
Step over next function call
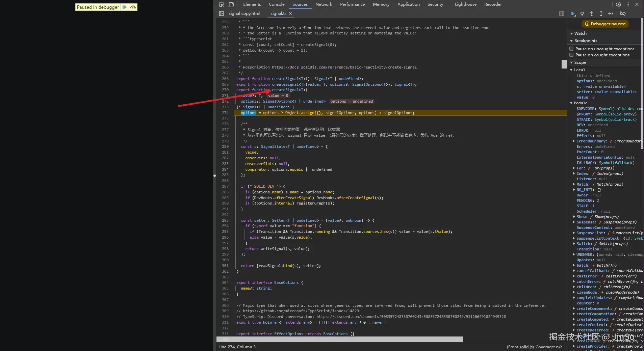582,13
